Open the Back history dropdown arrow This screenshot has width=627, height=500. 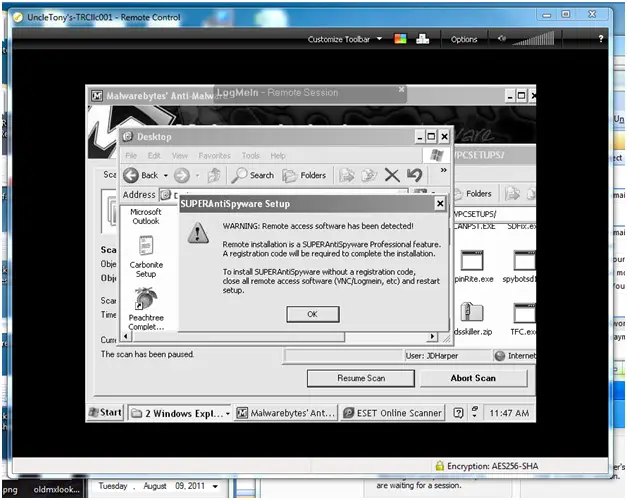pos(166,175)
